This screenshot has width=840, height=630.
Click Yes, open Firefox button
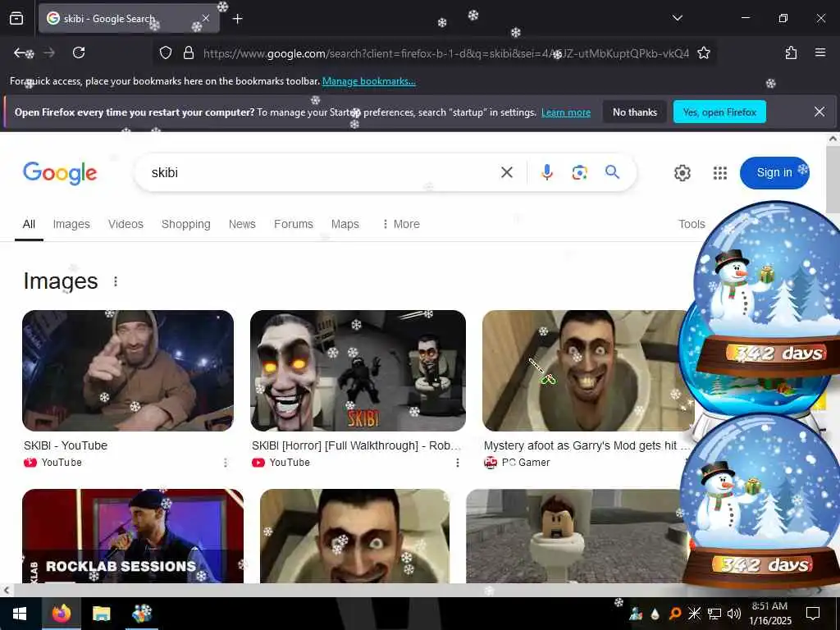[719, 112]
